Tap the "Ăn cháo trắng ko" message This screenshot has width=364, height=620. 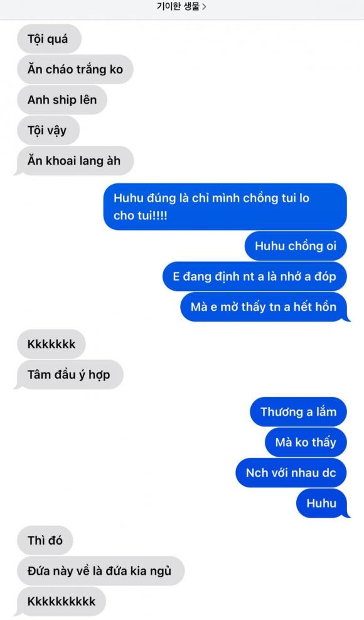(75, 69)
